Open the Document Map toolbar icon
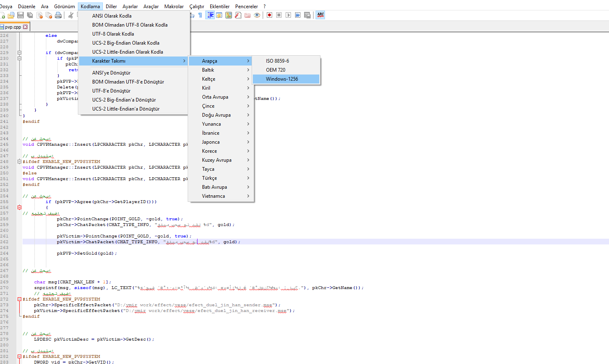Viewport: 609px width, 364px height. (229, 15)
